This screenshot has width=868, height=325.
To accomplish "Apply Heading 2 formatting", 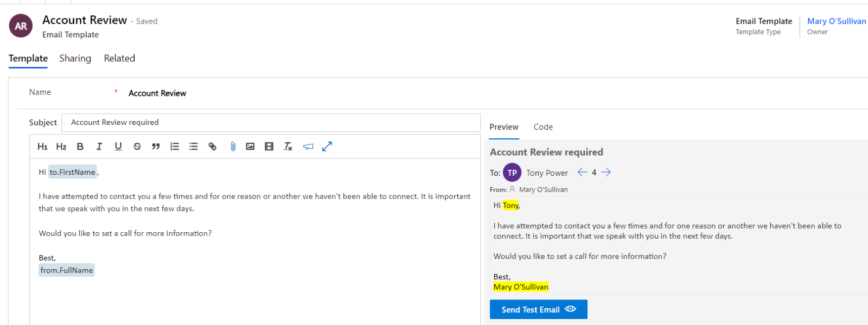I will click(x=61, y=146).
